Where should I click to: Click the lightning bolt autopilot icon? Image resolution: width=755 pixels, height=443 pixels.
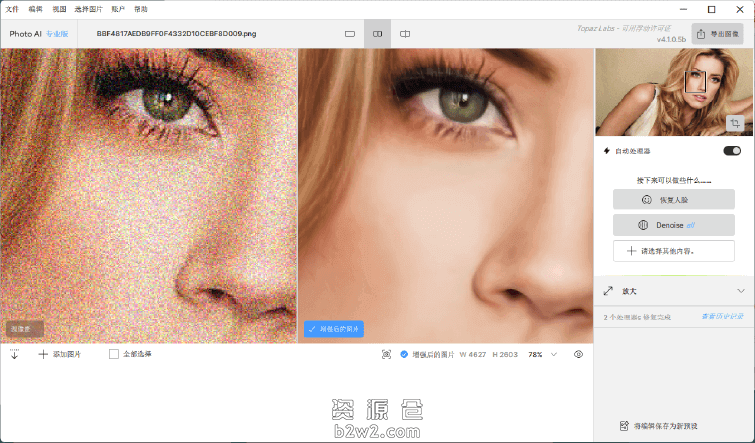click(x=606, y=151)
